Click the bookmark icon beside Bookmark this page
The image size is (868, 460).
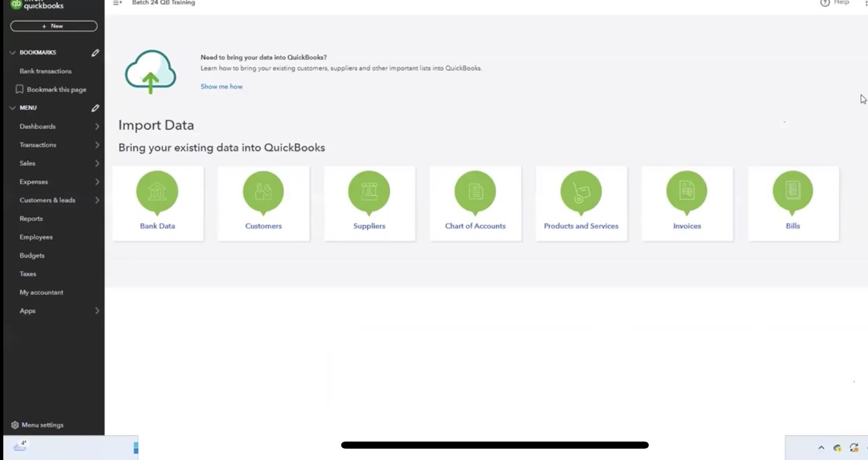[19, 89]
